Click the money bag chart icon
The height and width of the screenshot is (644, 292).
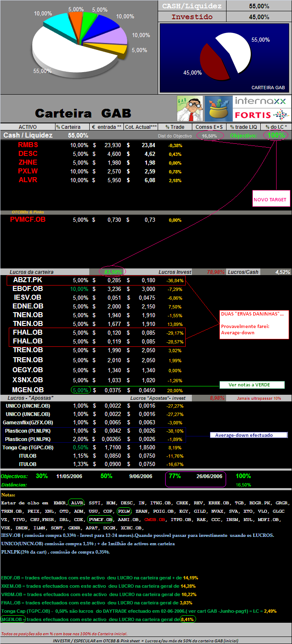(218, 108)
